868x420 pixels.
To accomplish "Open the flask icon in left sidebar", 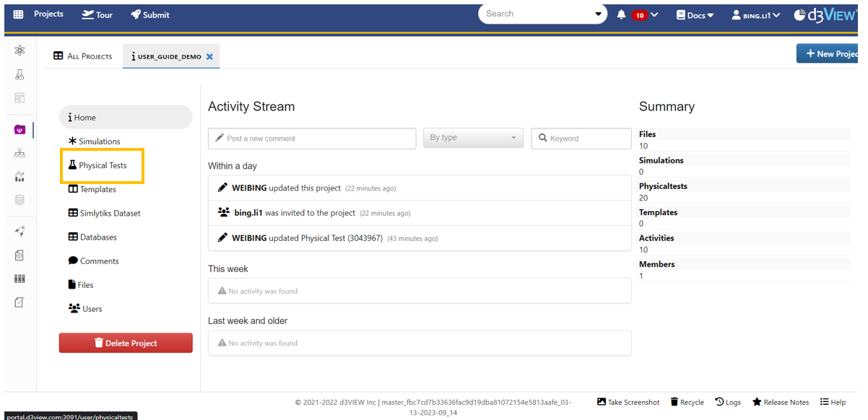I will 19,74.
